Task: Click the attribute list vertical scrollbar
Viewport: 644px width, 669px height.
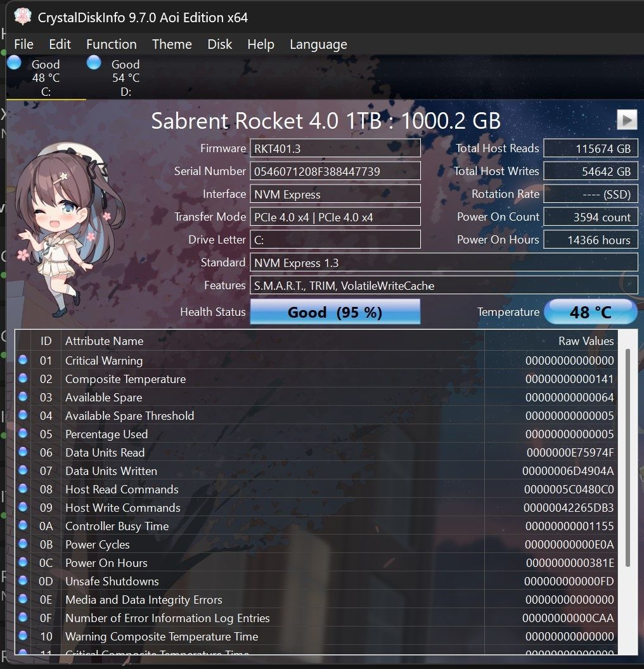Action: pos(628,458)
